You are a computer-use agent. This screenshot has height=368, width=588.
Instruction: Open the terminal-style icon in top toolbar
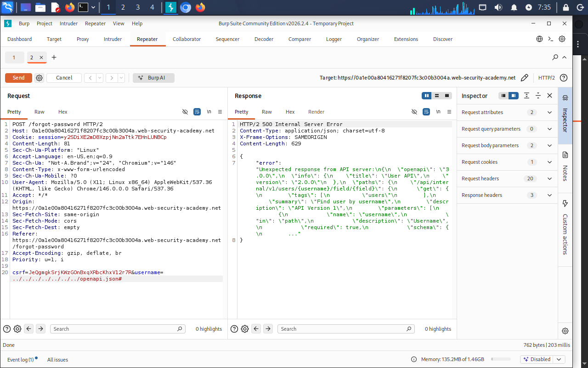tap(551, 39)
